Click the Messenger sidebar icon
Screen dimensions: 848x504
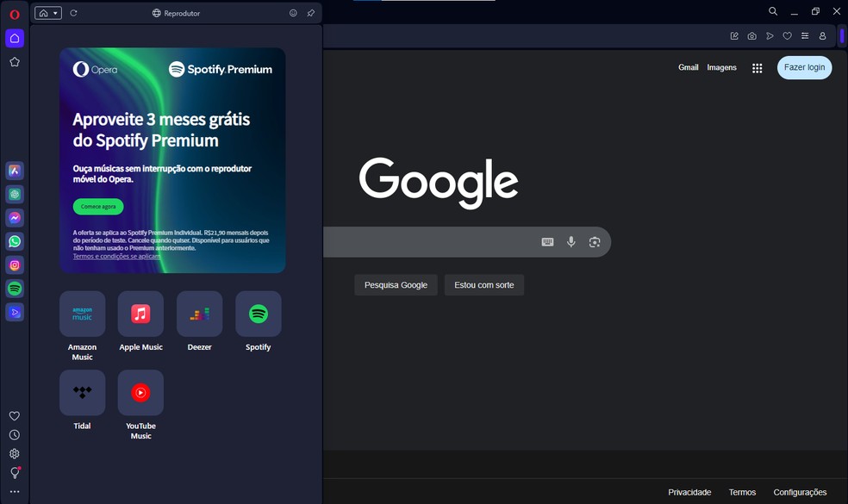(x=15, y=218)
